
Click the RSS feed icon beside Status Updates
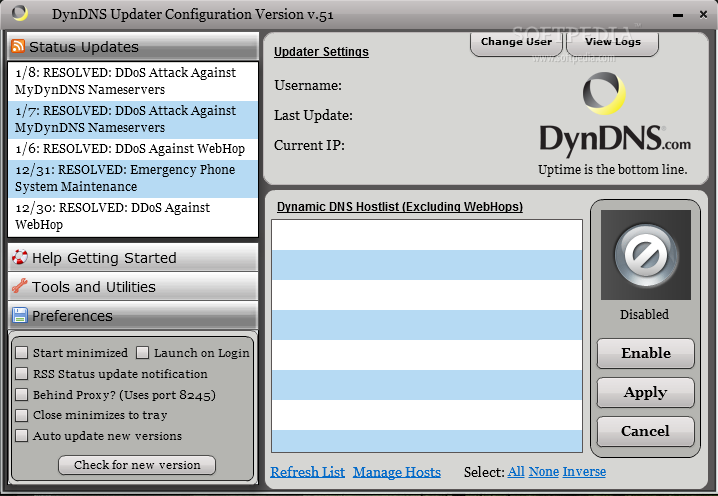point(18,46)
